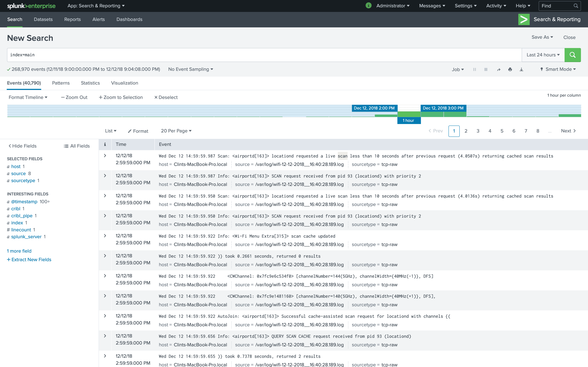Click the export download icon
Screen dimensions: 588x367
(x=521, y=69)
